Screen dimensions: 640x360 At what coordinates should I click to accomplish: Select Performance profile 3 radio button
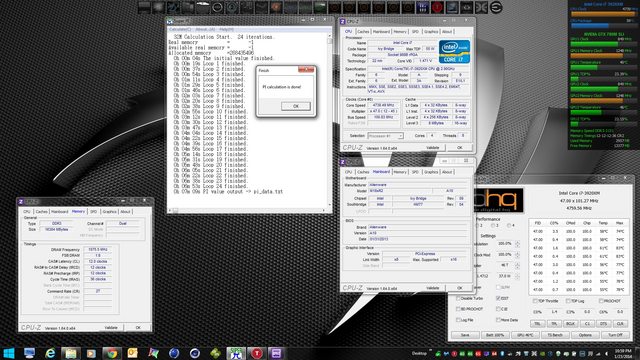[493, 225]
